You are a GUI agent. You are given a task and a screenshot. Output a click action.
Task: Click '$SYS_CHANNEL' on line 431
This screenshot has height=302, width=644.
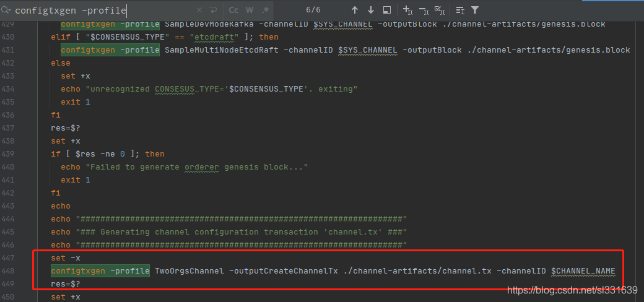click(368, 50)
